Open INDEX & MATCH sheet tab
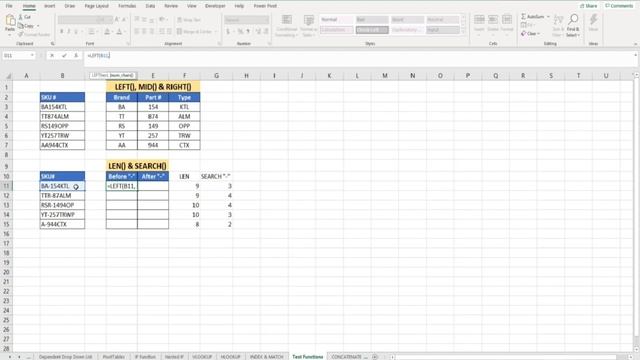 pyautogui.click(x=267, y=357)
